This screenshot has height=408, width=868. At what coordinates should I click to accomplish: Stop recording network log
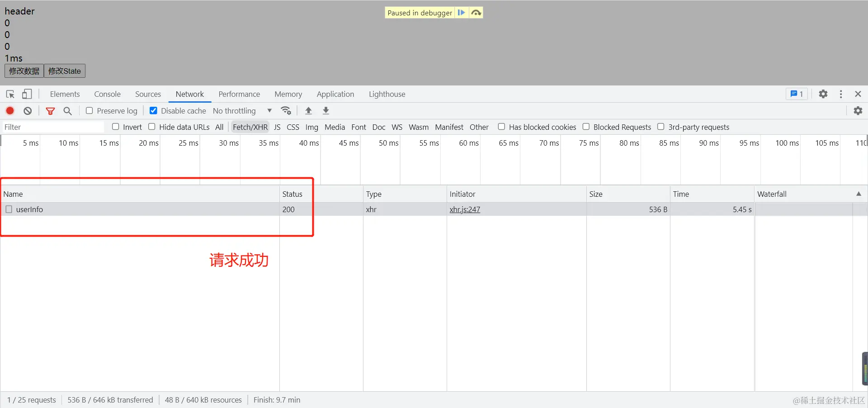(x=10, y=111)
